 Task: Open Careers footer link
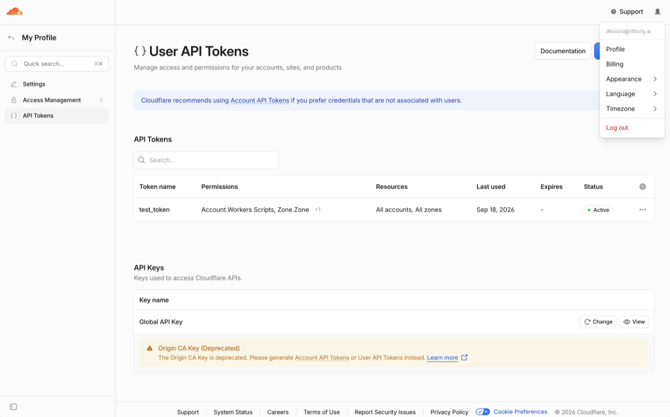(x=278, y=412)
